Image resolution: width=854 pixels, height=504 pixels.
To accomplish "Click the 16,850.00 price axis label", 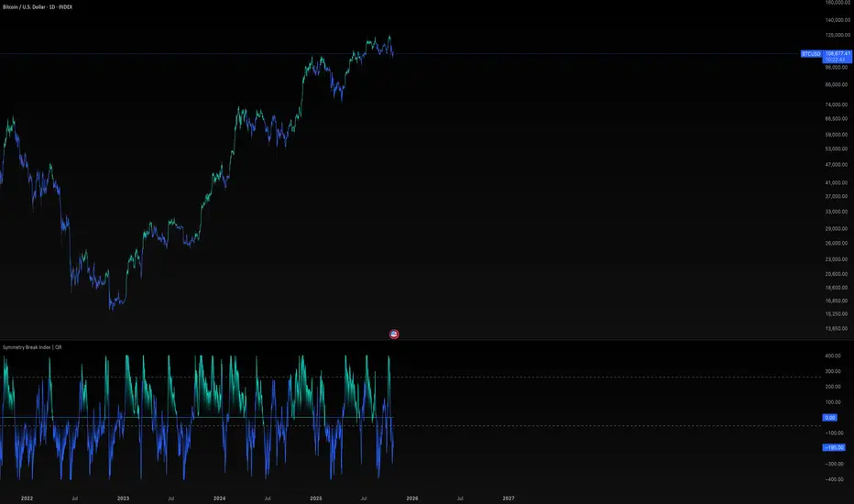I will (837, 301).
